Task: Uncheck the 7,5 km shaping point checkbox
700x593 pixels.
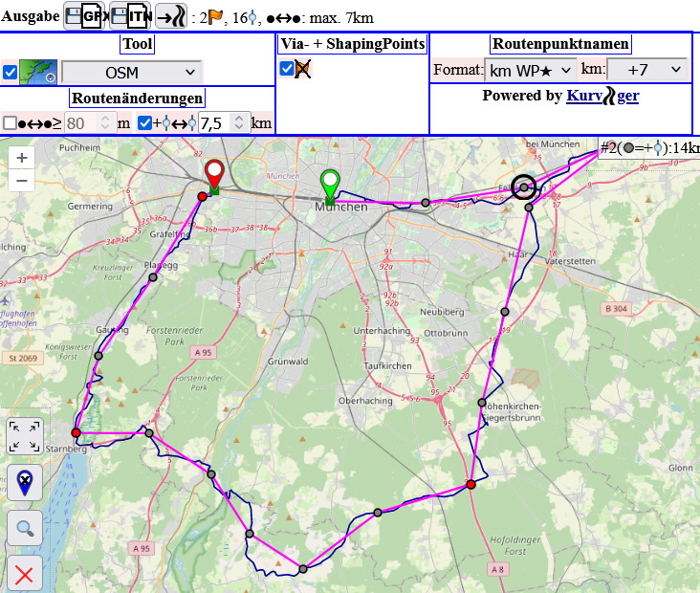Action: (144, 122)
